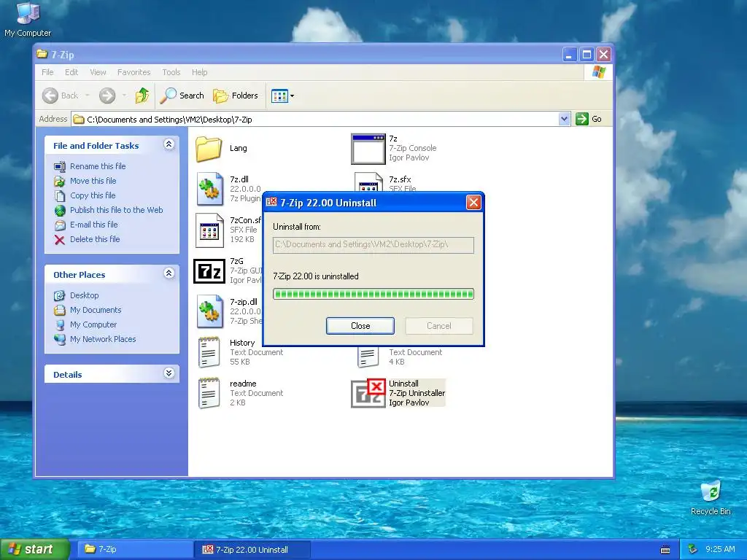Screen dimensions: 747x560
Task: Collapse the Other Places panel
Action: 169,273
